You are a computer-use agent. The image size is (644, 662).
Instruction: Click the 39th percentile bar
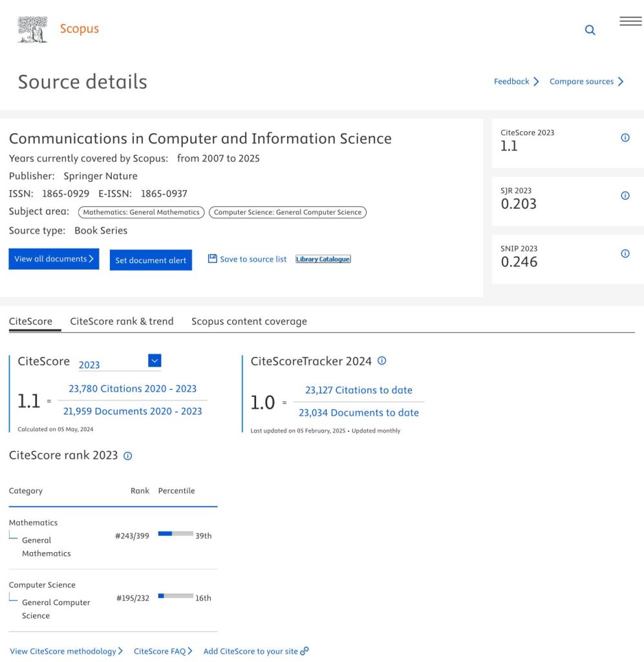pos(176,533)
